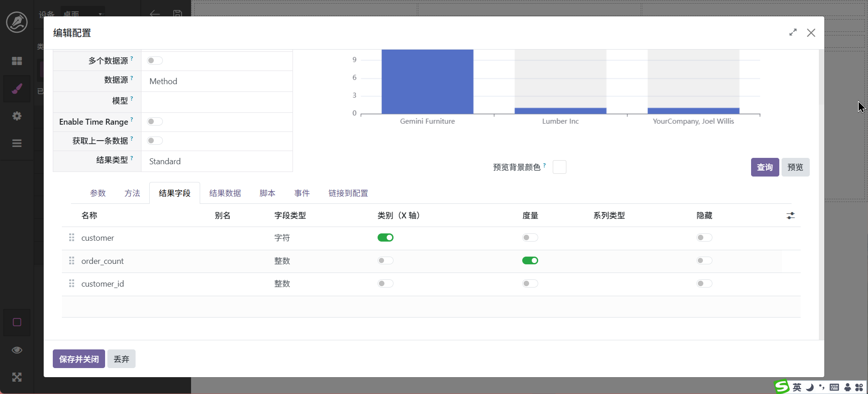868x394 pixels.
Task: Disable category X-axis toggle for customer
Action: coord(385,237)
